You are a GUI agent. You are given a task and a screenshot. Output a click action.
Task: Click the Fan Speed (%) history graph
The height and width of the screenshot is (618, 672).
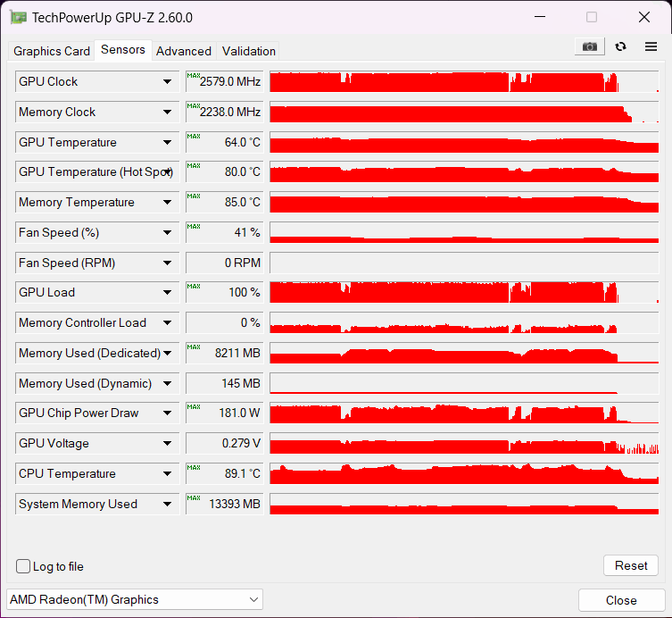[x=464, y=232]
